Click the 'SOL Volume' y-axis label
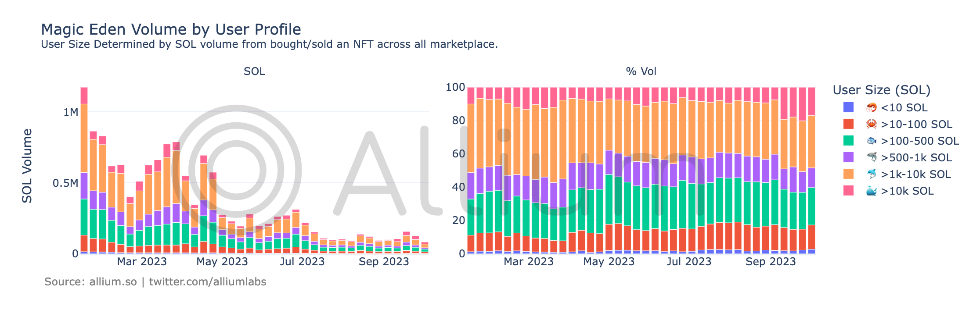 27,166
